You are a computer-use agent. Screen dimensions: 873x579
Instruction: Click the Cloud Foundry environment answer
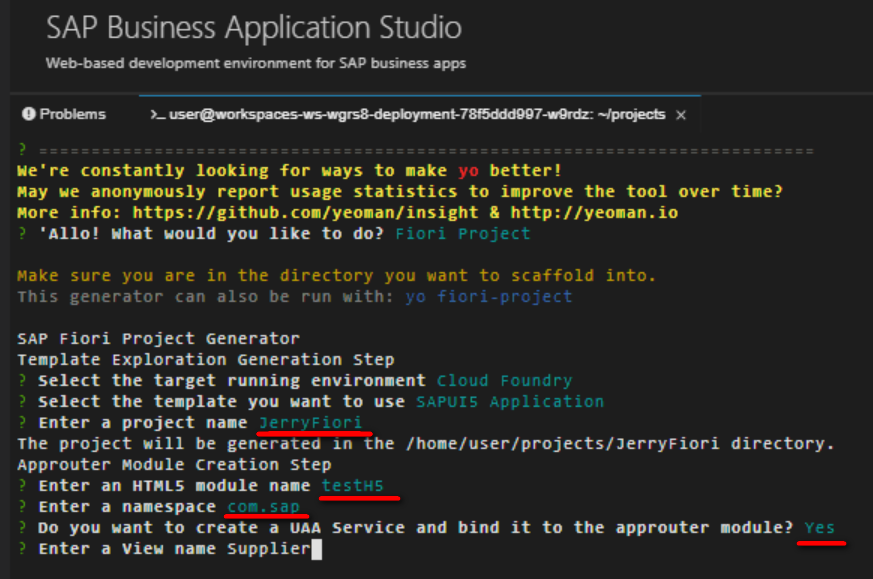504,381
